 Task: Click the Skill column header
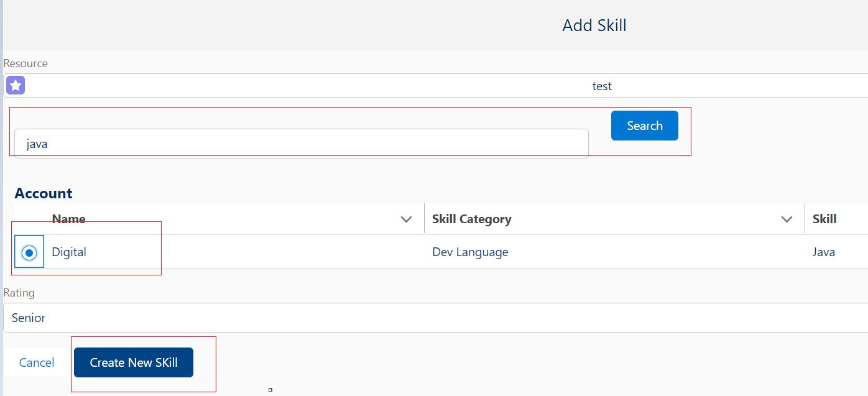click(x=824, y=219)
